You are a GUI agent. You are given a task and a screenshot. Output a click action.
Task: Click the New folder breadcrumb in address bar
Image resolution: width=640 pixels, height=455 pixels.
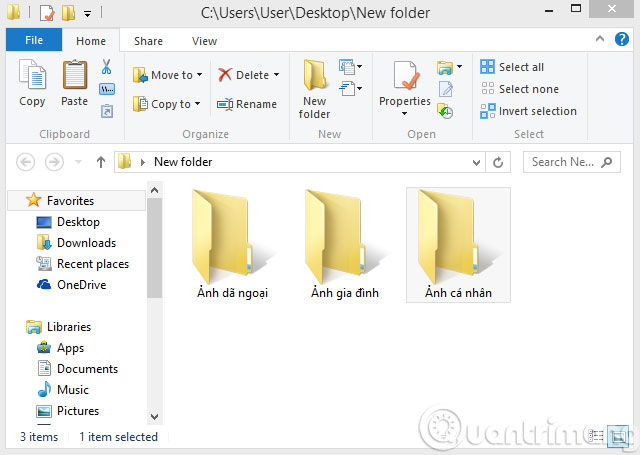coord(183,162)
